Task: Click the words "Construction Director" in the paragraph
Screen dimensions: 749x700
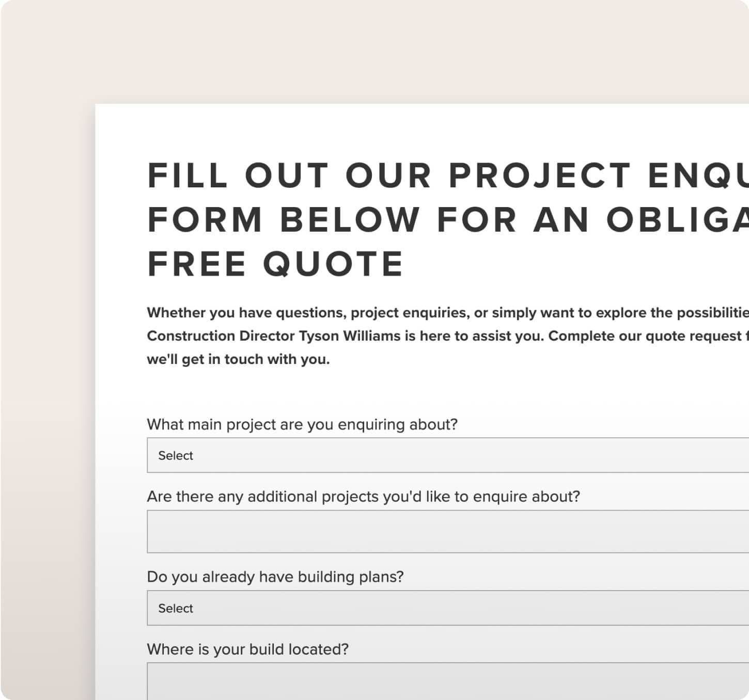Action: tap(221, 336)
